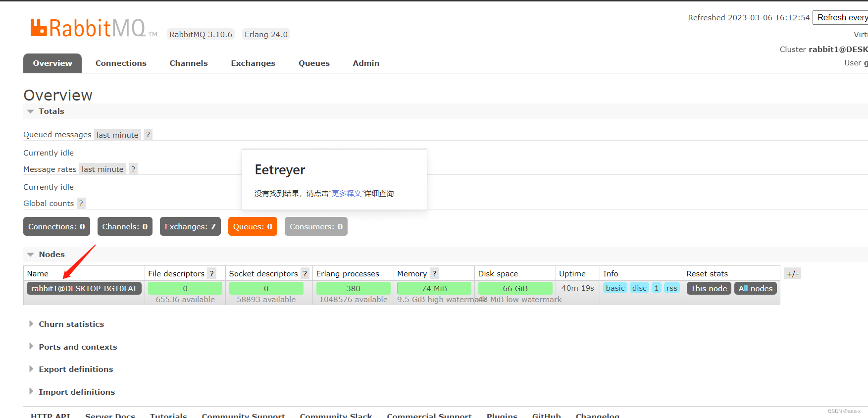Click the 65536 available text
This screenshot has height=418, width=868.
click(x=185, y=299)
